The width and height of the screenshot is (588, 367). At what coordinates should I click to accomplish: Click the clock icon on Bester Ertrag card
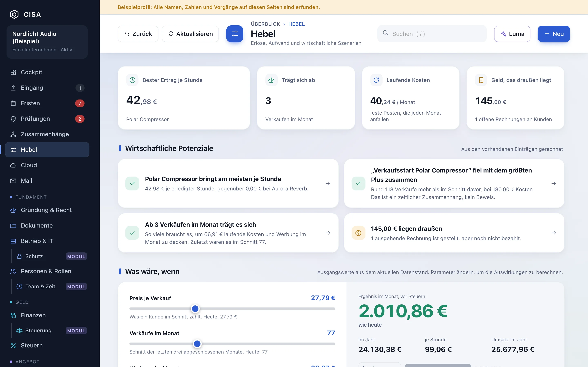click(x=133, y=80)
